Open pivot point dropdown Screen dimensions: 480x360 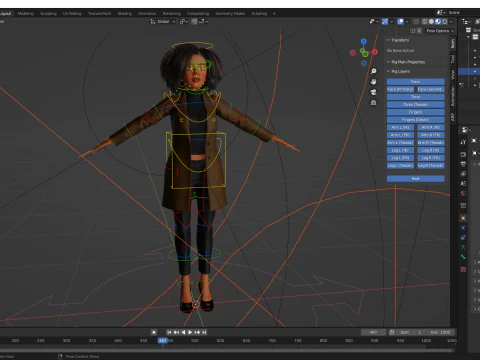184,22
